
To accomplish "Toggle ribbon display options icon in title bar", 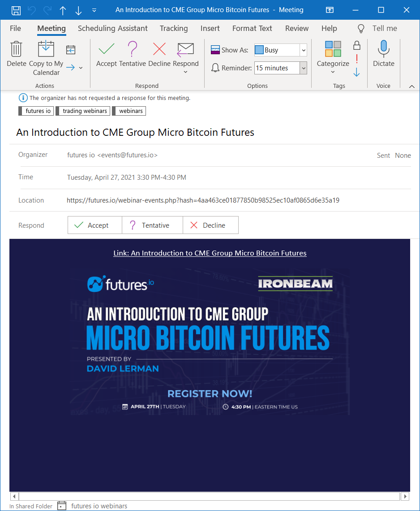I will [x=330, y=10].
